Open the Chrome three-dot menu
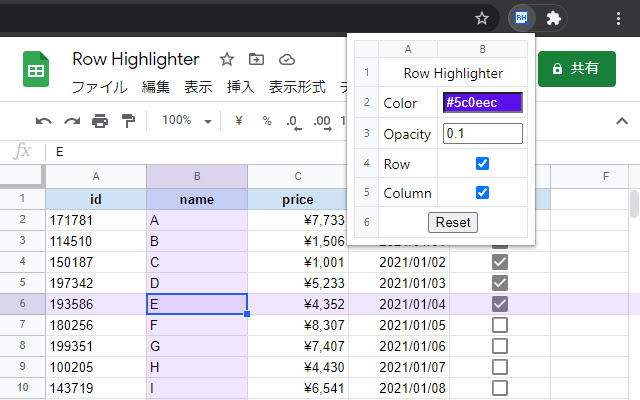 point(618,17)
